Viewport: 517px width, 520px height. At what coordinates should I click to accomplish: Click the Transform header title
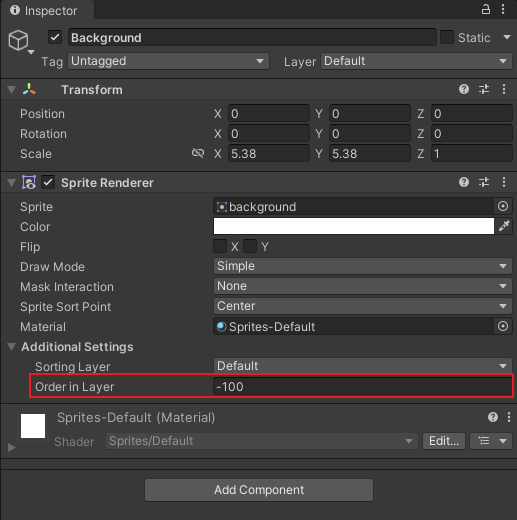point(92,90)
